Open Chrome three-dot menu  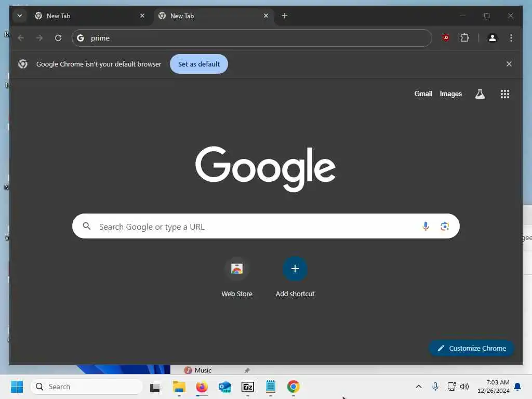[511, 37]
